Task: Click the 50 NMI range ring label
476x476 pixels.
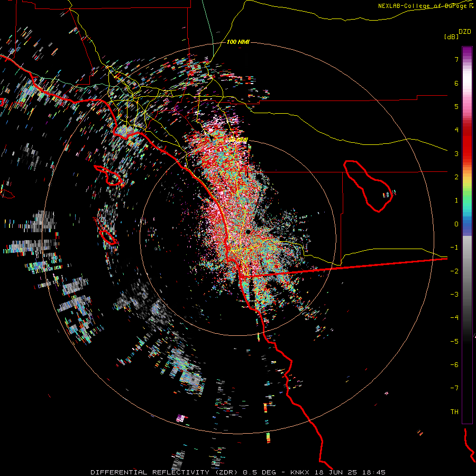Action: pos(239,140)
